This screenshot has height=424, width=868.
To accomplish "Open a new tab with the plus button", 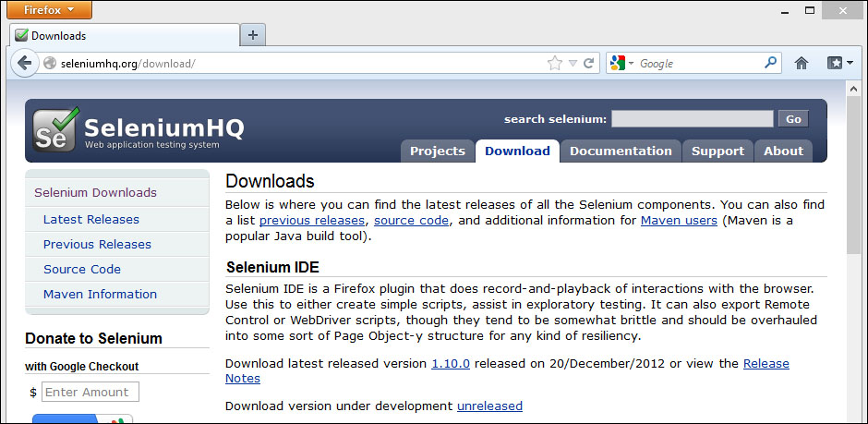I will [252, 35].
